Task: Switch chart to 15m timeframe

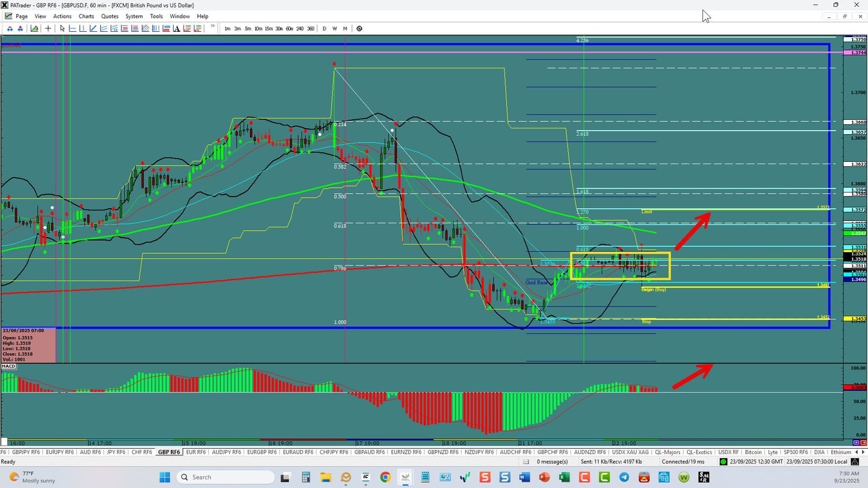Action: [269, 28]
